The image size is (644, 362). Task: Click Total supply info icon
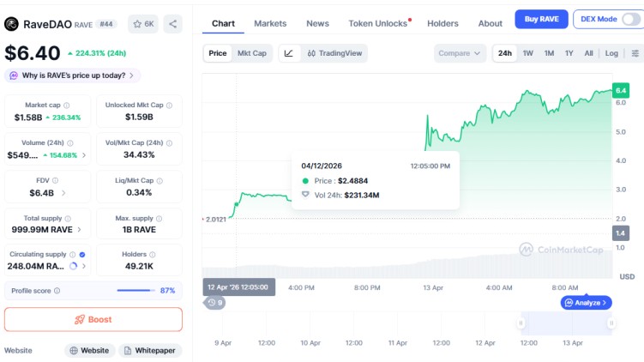coord(68,219)
